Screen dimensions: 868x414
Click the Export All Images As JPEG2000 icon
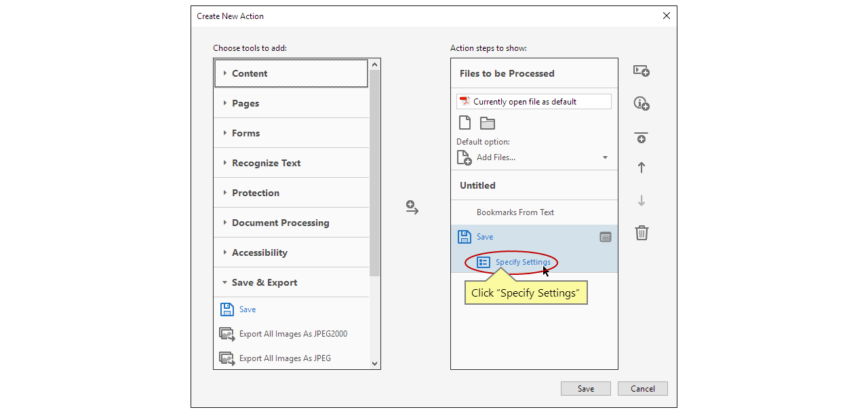click(x=227, y=334)
